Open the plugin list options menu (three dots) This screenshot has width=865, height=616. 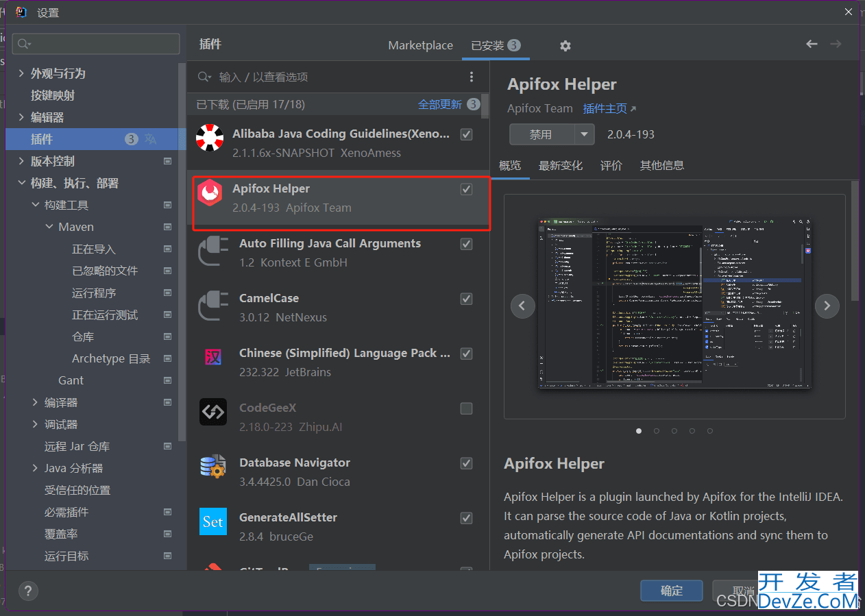pos(471,77)
